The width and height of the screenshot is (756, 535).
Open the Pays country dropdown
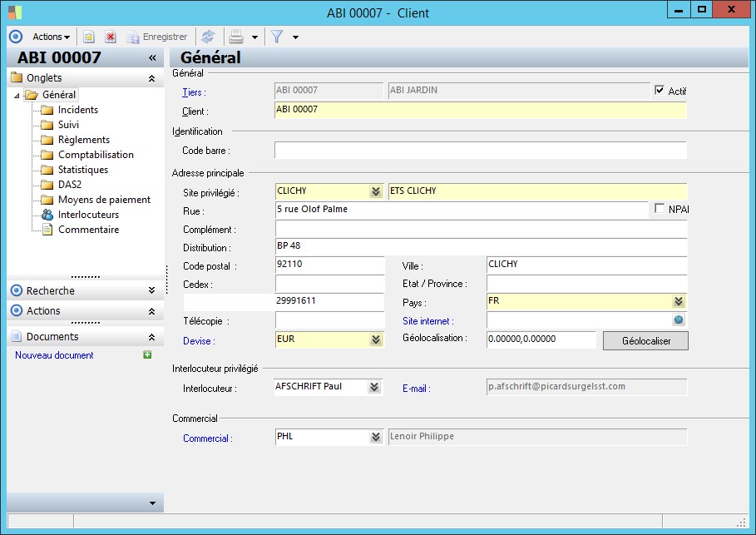point(679,301)
